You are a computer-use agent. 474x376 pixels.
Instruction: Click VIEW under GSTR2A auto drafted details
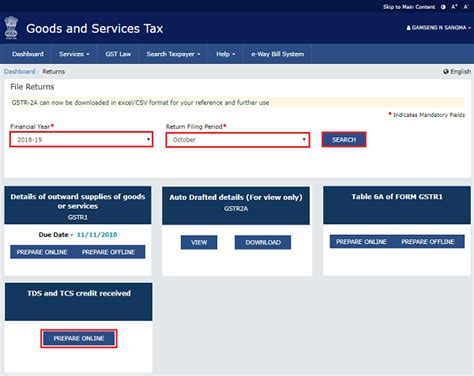point(199,242)
